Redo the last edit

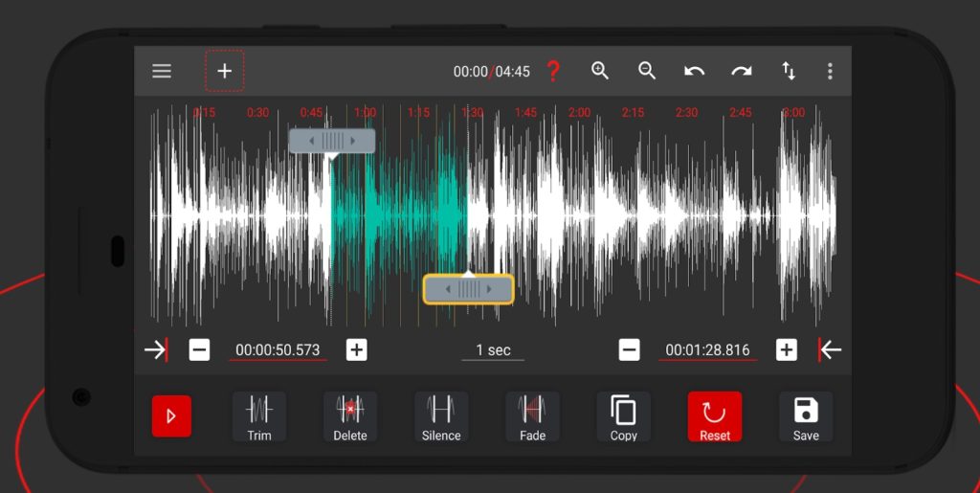742,71
